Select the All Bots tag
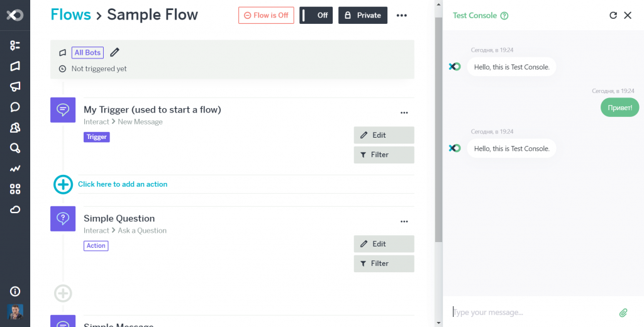644x327 pixels. (x=87, y=53)
